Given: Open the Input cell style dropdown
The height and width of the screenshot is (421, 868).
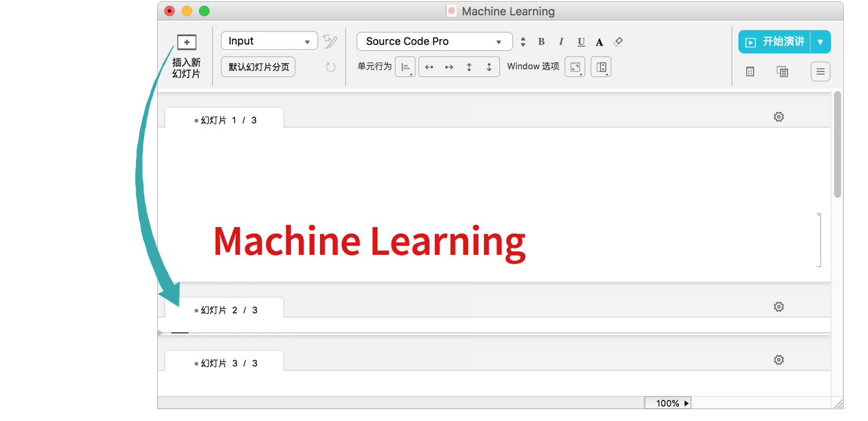Looking at the screenshot, I should (x=269, y=41).
